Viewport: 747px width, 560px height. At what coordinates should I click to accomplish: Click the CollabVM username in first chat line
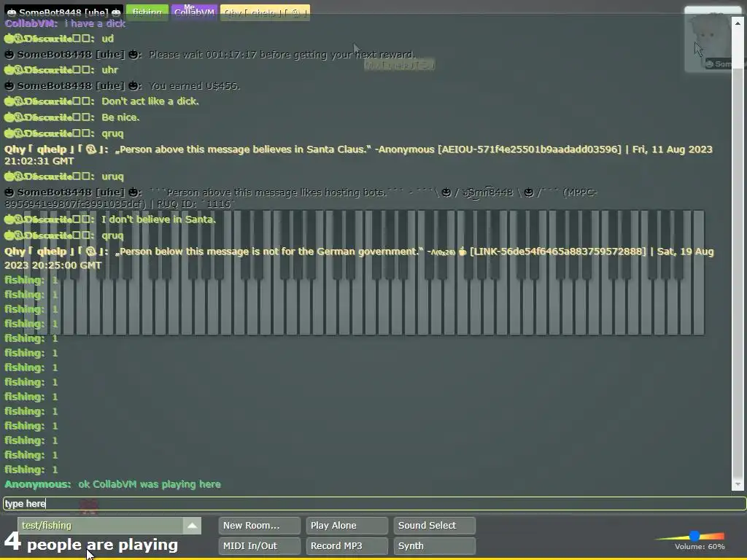pos(31,23)
